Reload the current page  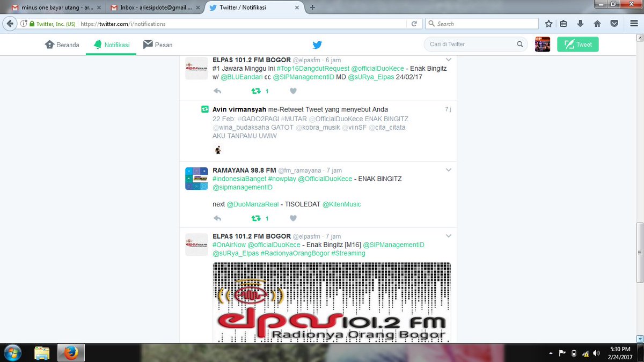(x=414, y=24)
